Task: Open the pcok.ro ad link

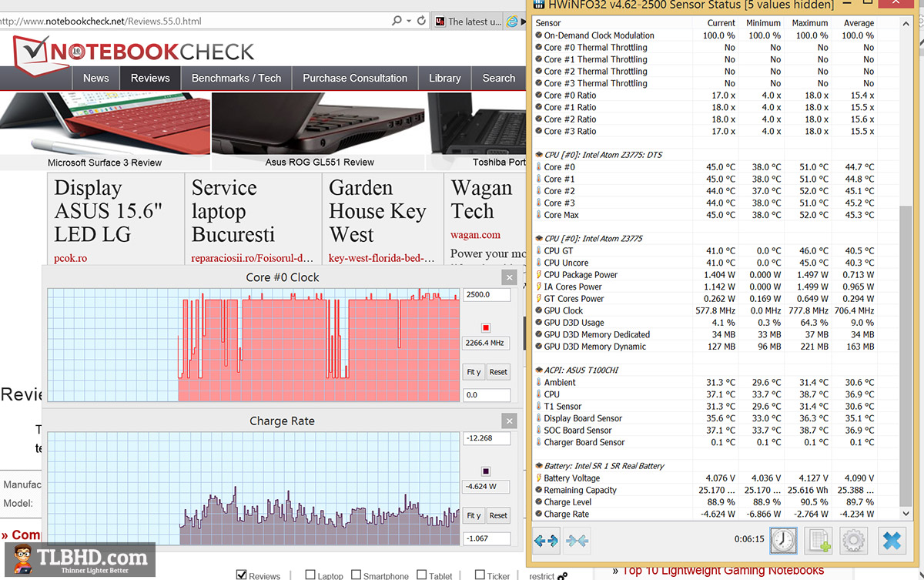Action: click(71, 258)
